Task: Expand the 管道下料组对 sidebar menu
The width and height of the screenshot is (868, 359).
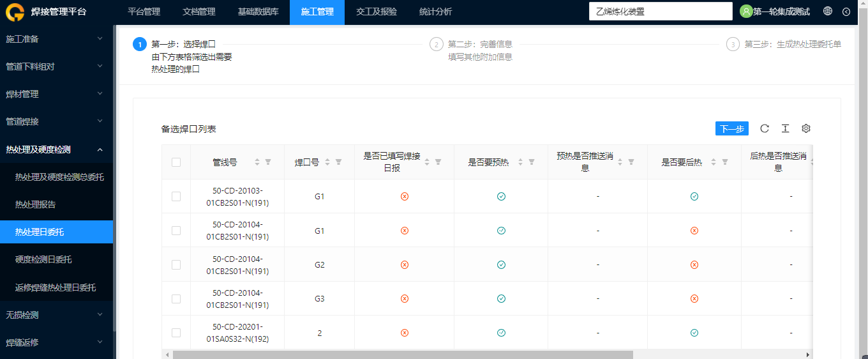Action: [56, 66]
